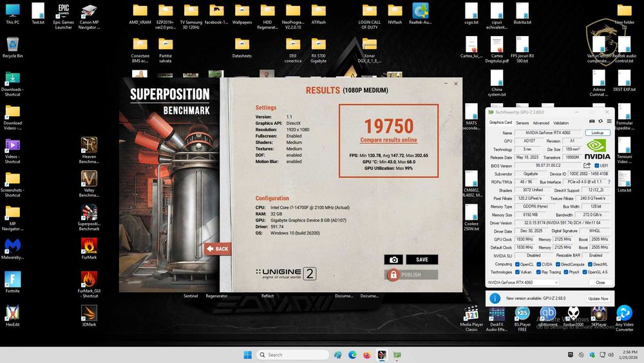The height and width of the screenshot is (363, 644).
Task: Switch to the Sensors tab in GPU-Z
Action: coord(522,123)
